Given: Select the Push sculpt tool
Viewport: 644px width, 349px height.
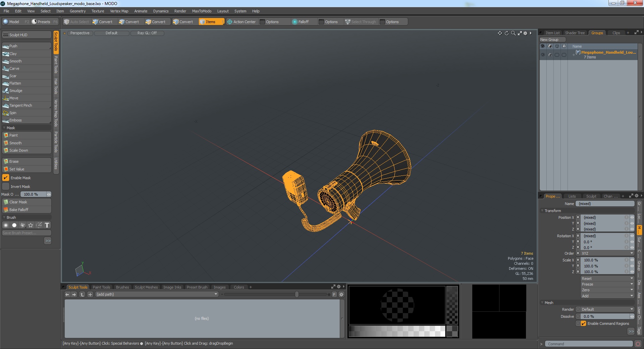Looking at the screenshot, I should pos(26,46).
